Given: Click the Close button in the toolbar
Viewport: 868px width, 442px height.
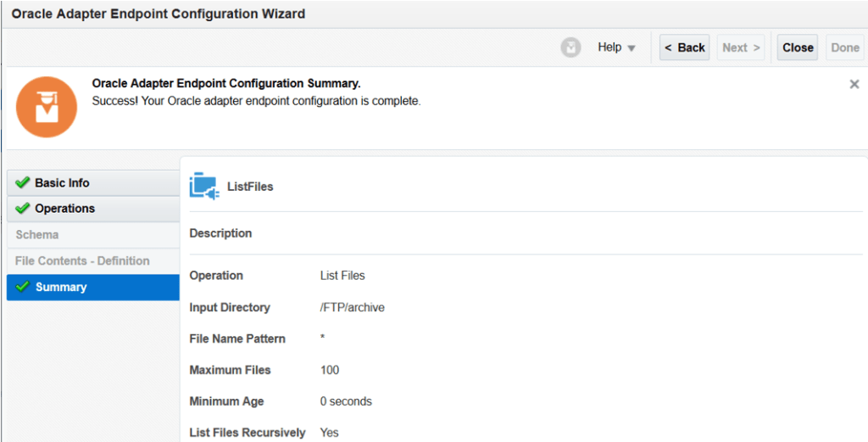Looking at the screenshot, I should (x=798, y=48).
